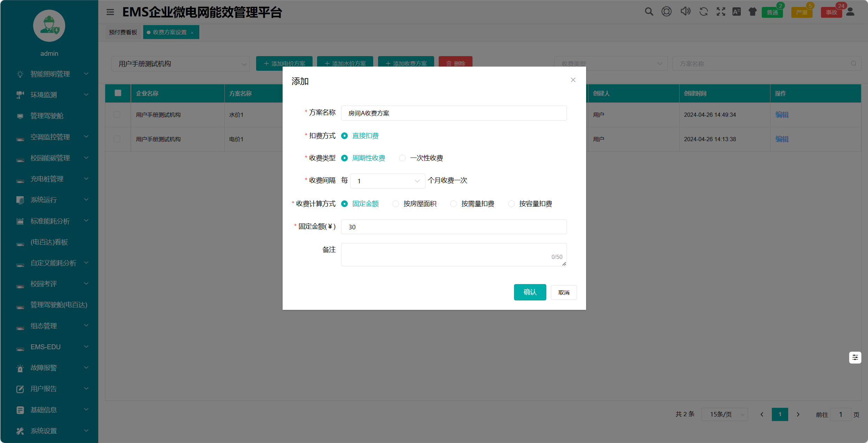The height and width of the screenshot is (443, 868).
Task: Open 管理驾驶舱 in the sidebar
Action: pyautogui.click(x=47, y=116)
